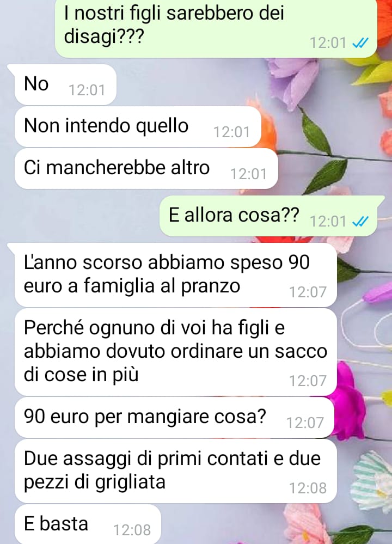Select message about 'ognuno di voi ha figli'
Viewport: 392px width, 544px height.
pyautogui.click(x=175, y=352)
